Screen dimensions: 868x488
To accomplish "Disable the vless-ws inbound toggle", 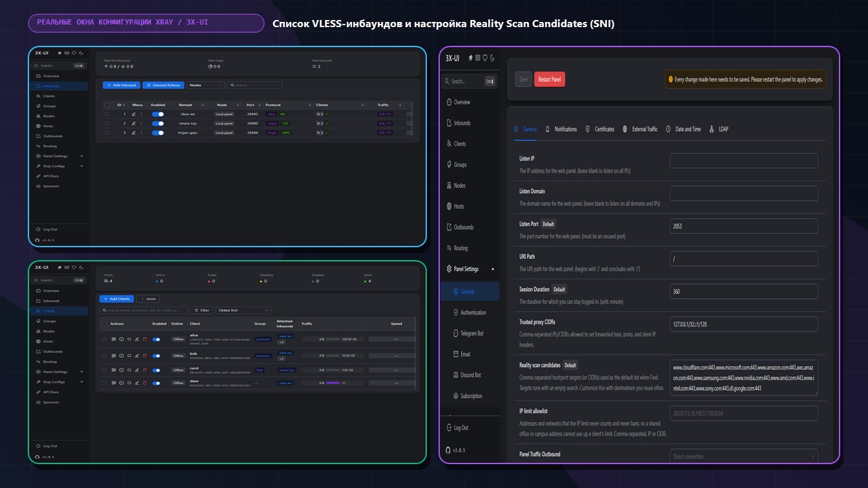I will pos(158,114).
